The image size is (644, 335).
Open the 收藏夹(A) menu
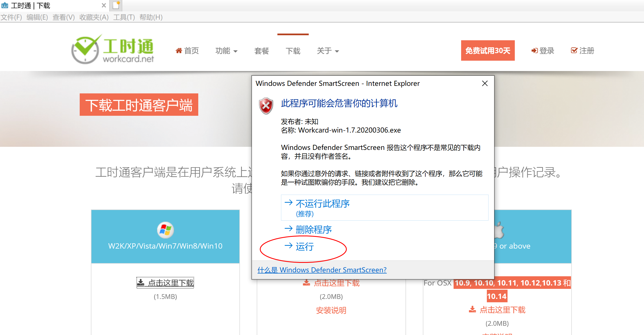click(x=94, y=17)
